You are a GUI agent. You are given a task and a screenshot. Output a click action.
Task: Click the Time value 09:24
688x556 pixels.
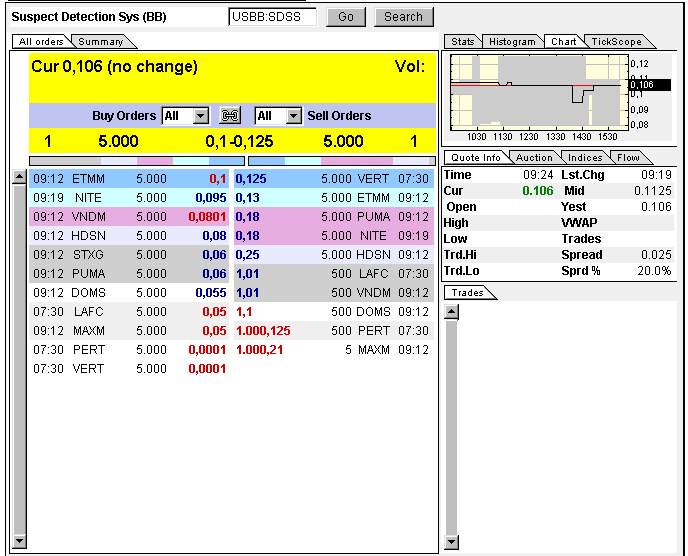click(538, 175)
